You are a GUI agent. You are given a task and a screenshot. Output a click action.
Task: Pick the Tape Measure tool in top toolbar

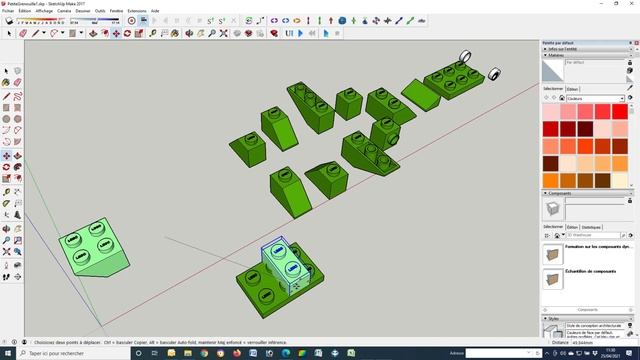click(153, 33)
